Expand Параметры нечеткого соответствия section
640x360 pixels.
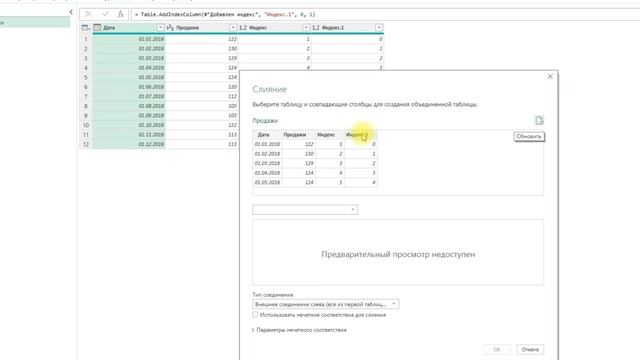click(x=300, y=330)
